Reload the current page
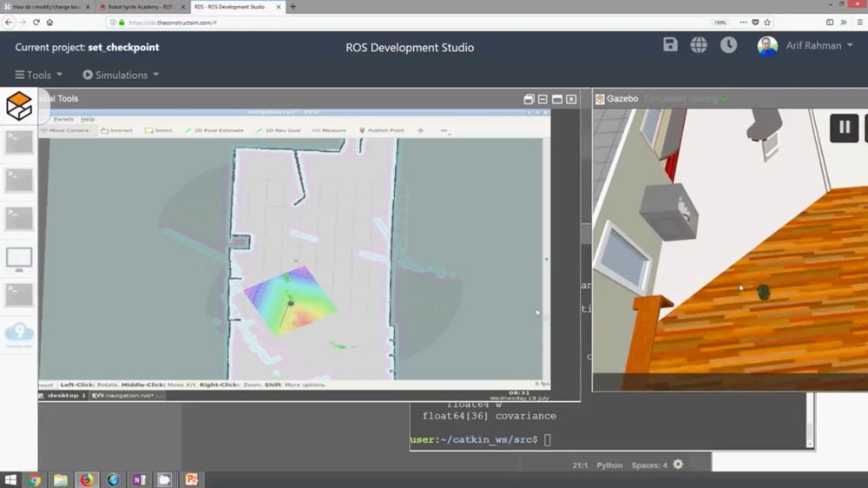 pyautogui.click(x=36, y=23)
